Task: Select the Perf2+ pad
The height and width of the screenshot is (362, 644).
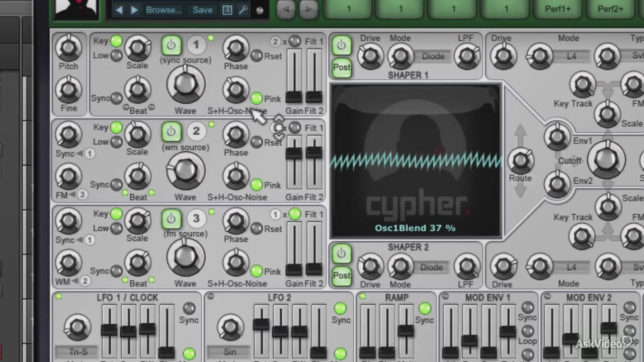Action: click(611, 9)
